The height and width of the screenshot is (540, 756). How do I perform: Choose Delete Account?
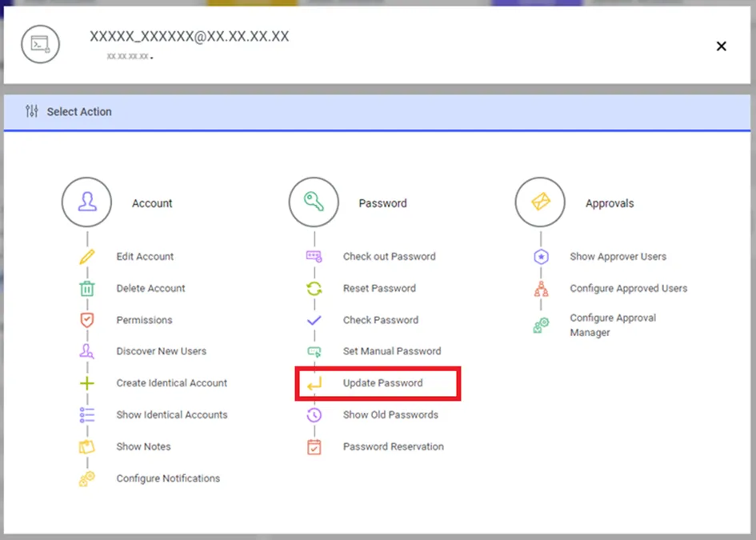click(x=150, y=288)
